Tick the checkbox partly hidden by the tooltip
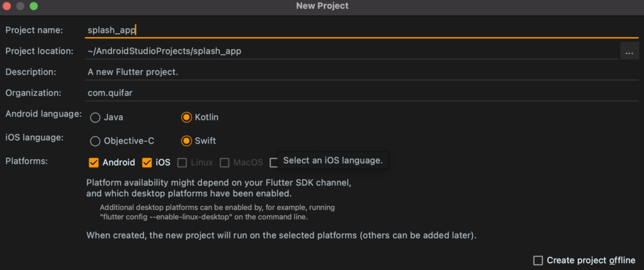Screen dimensions: 644x270 click(x=274, y=163)
